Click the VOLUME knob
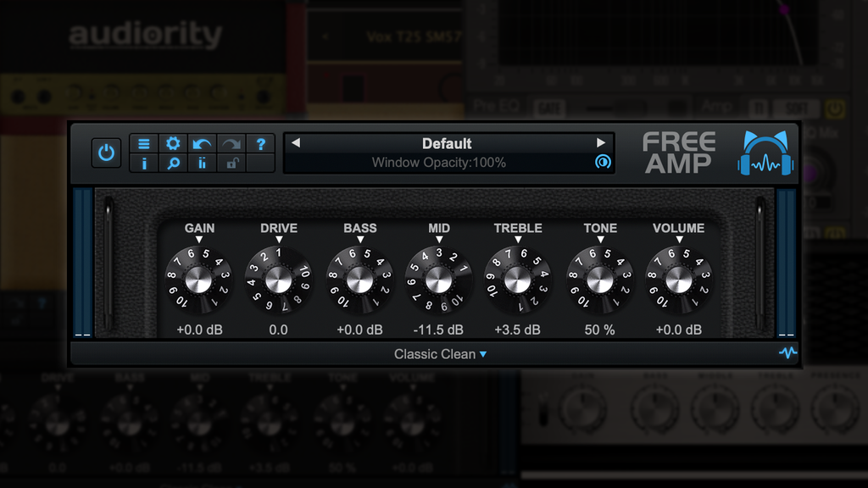Image resolution: width=868 pixels, height=488 pixels. pyautogui.click(x=679, y=280)
